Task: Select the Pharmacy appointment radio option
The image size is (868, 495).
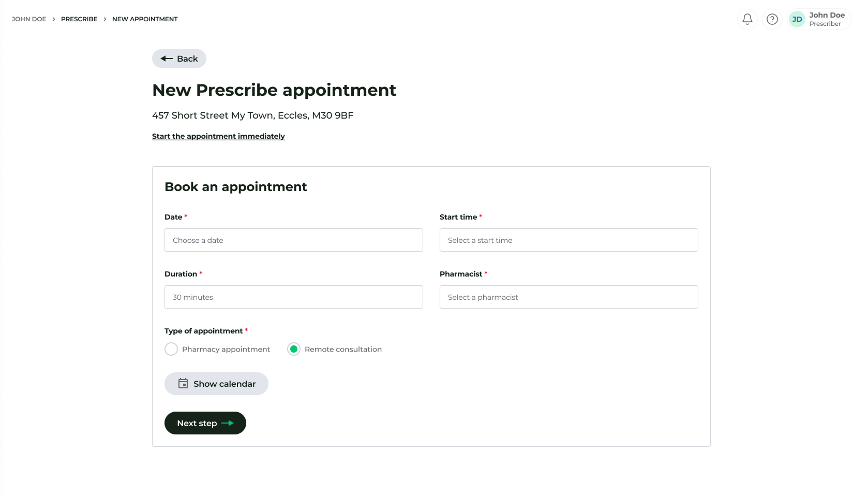Action: 171,349
